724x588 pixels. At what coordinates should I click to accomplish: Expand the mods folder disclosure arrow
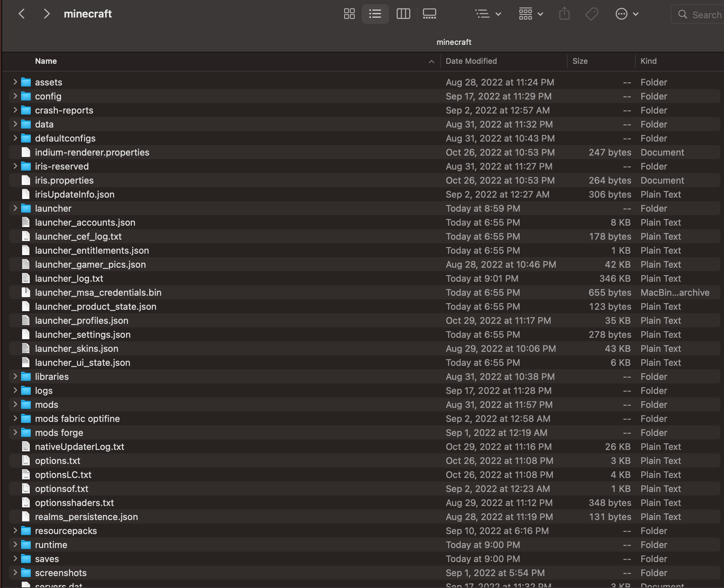[x=15, y=404]
